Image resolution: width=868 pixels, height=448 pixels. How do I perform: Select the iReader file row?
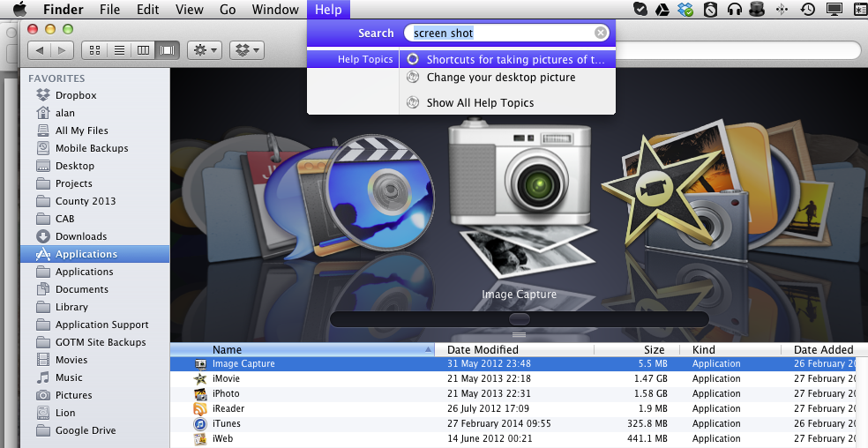pos(513,408)
